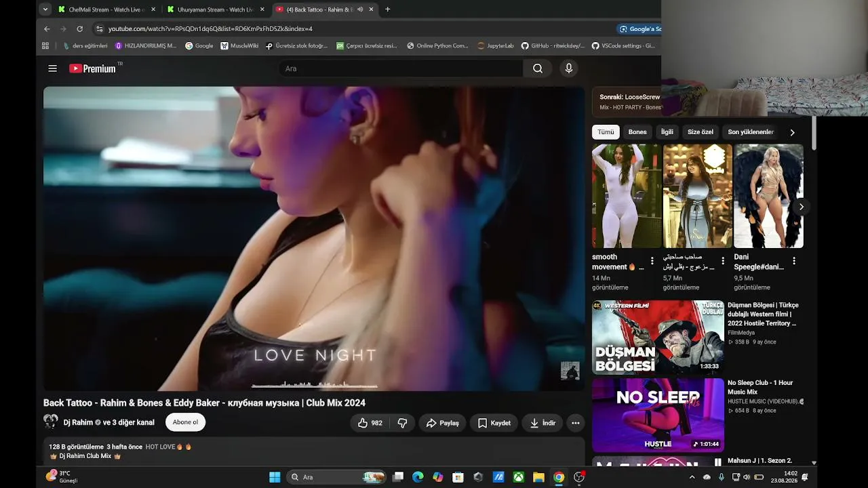Download the video with İndir
Screen dimensions: 868x488
[542, 423]
